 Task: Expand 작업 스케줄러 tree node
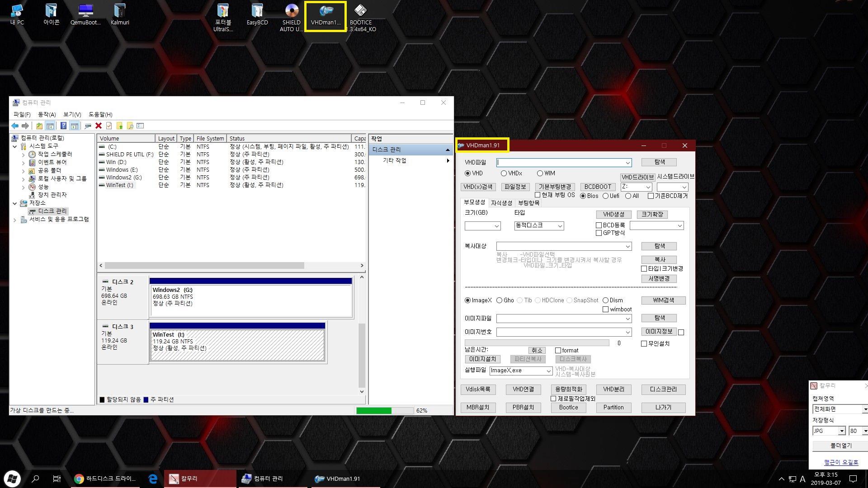(x=23, y=155)
